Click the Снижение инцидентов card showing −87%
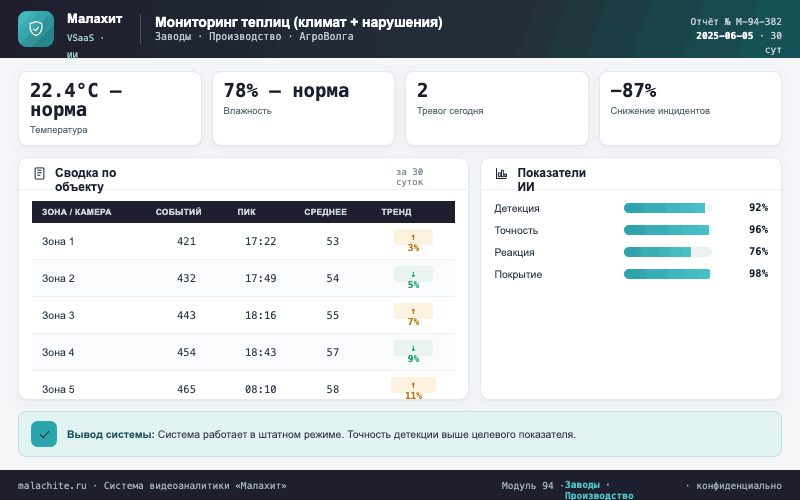The width and height of the screenshot is (800, 500). tap(690, 108)
